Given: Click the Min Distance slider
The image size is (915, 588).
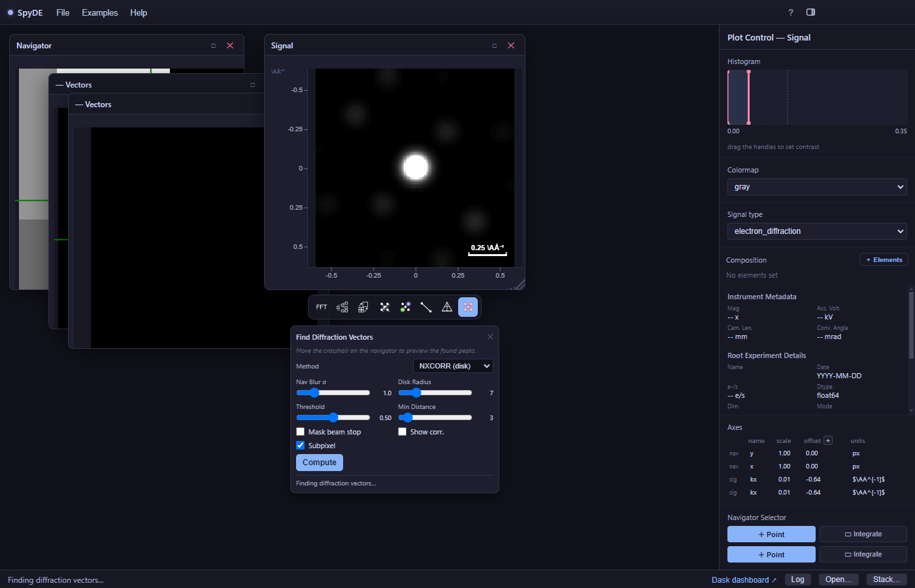Looking at the screenshot, I should pos(435,417).
